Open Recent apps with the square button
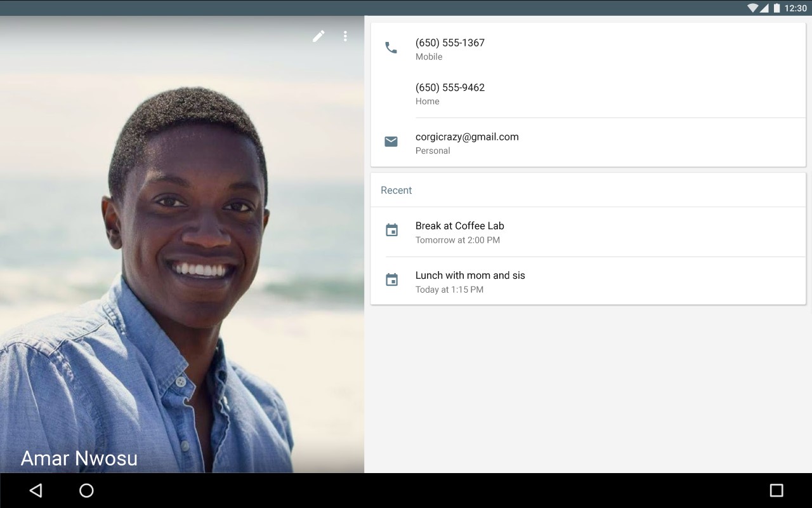The height and width of the screenshot is (508, 812). click(x=776, y=490)
